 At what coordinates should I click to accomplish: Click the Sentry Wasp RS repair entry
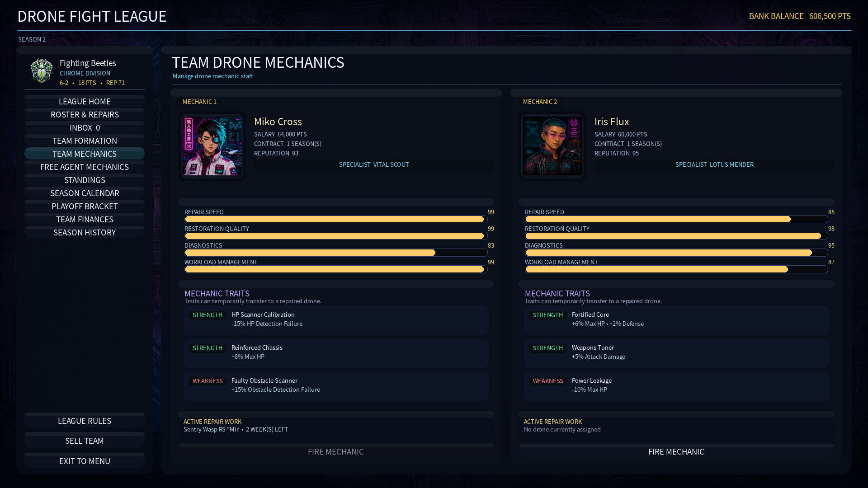tap(236, 429)
